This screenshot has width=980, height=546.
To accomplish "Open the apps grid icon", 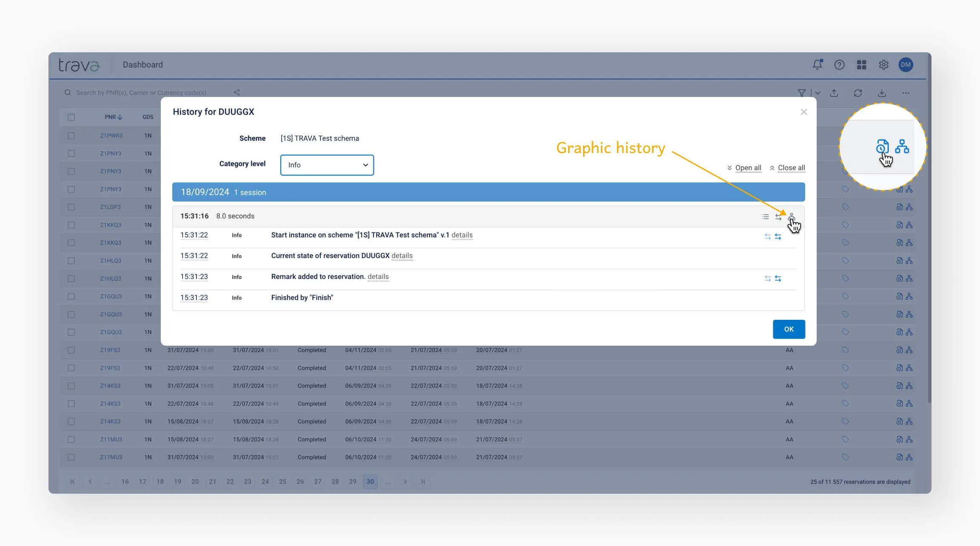I will tap(861, 65).
